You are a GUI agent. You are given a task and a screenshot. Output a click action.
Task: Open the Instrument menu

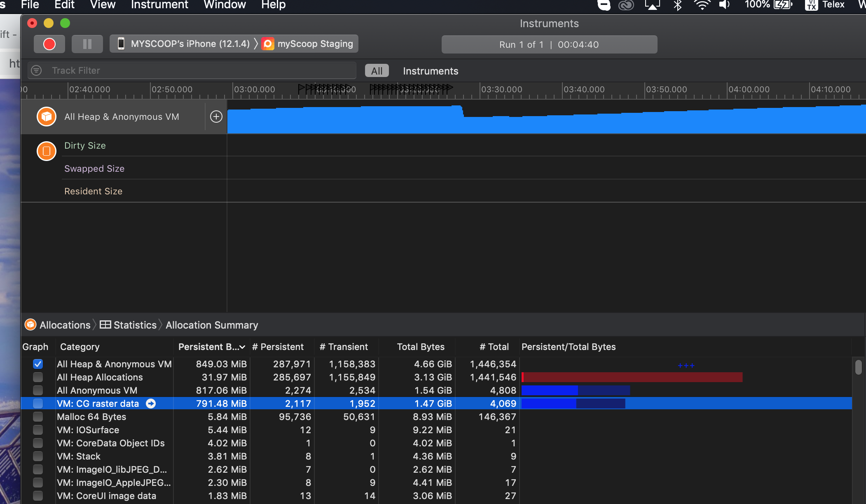coord(159,5)
